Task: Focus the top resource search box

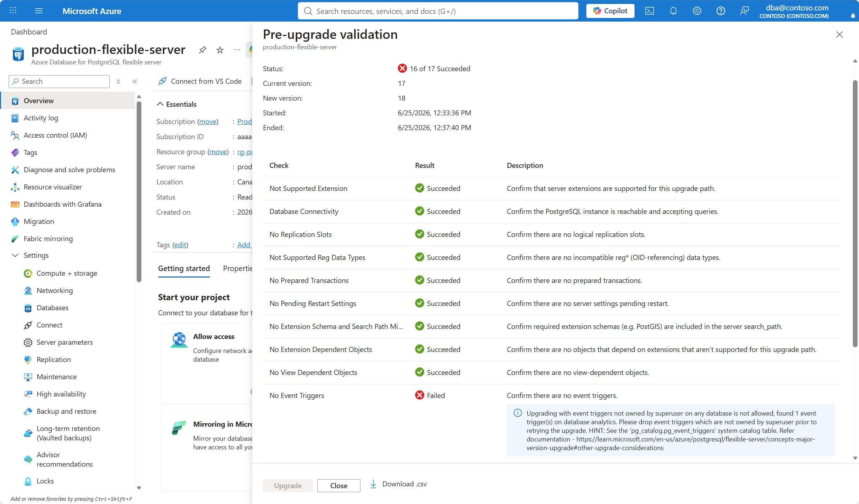Action: [438, 11]
